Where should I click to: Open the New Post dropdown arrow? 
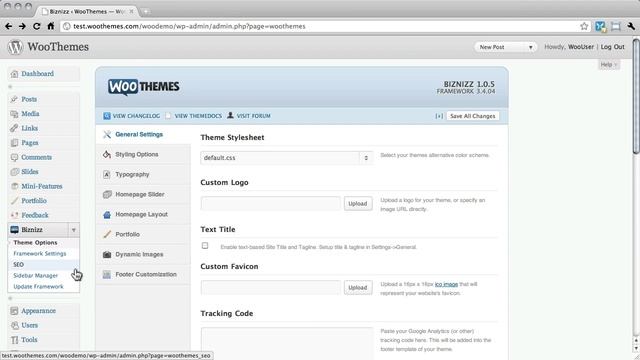tap(530, 47)
